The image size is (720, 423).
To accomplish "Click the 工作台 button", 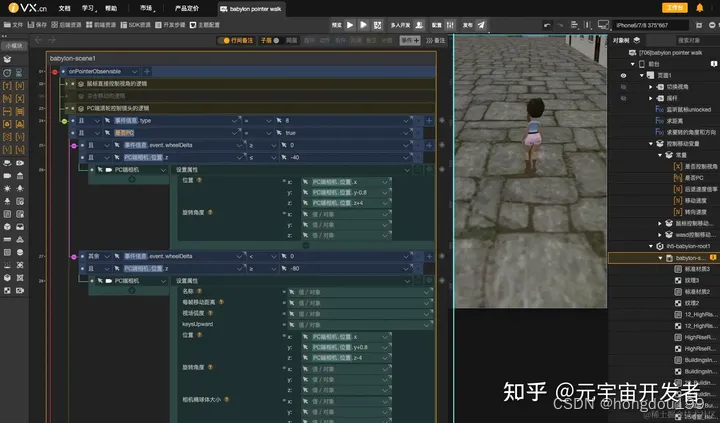I will (x=675, y=8).
